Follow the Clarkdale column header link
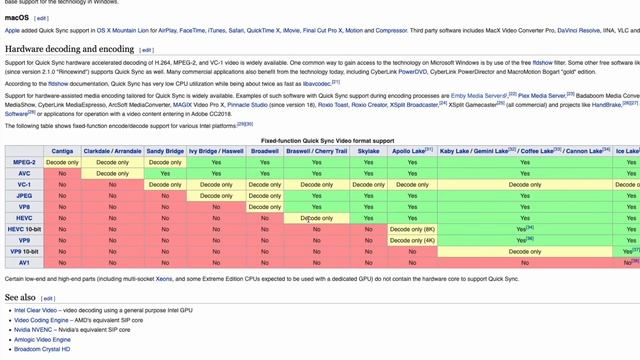This screenshot has width=640, height=360. coord(96,151)
